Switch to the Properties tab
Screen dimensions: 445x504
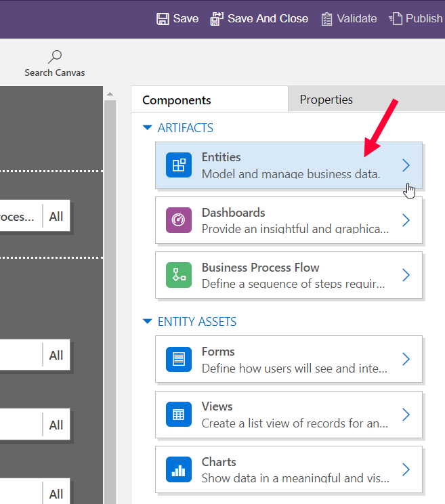326,100
